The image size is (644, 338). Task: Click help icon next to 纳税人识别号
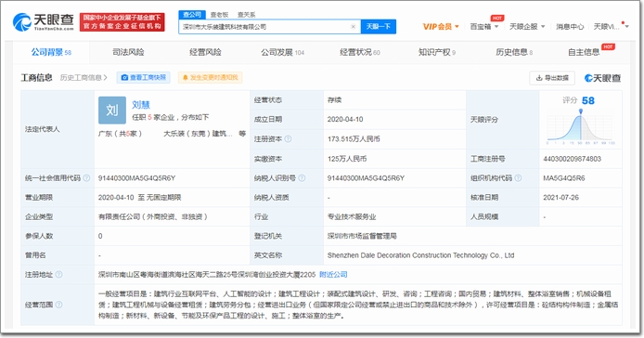pyautogui.click(x=302, y=178)
